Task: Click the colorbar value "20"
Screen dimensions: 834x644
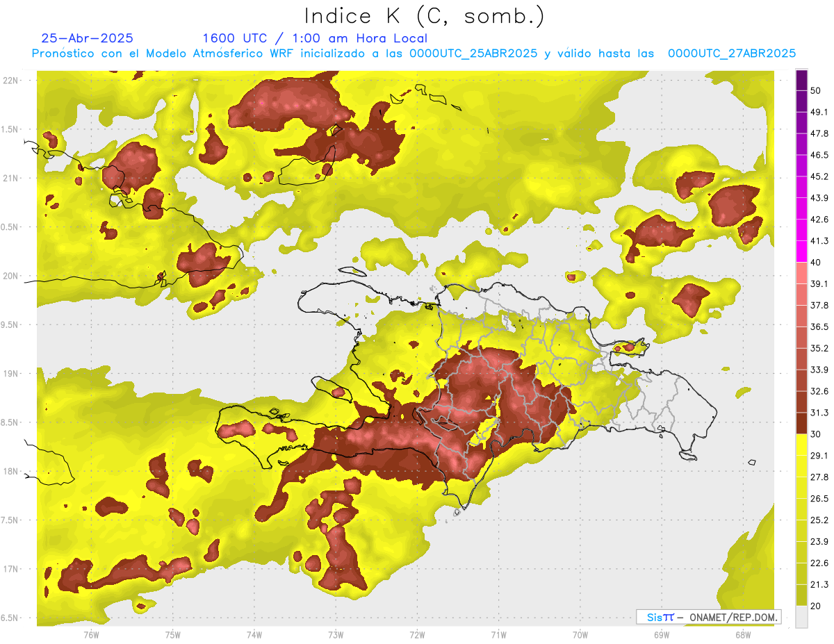Action: (x=817, y=606)
